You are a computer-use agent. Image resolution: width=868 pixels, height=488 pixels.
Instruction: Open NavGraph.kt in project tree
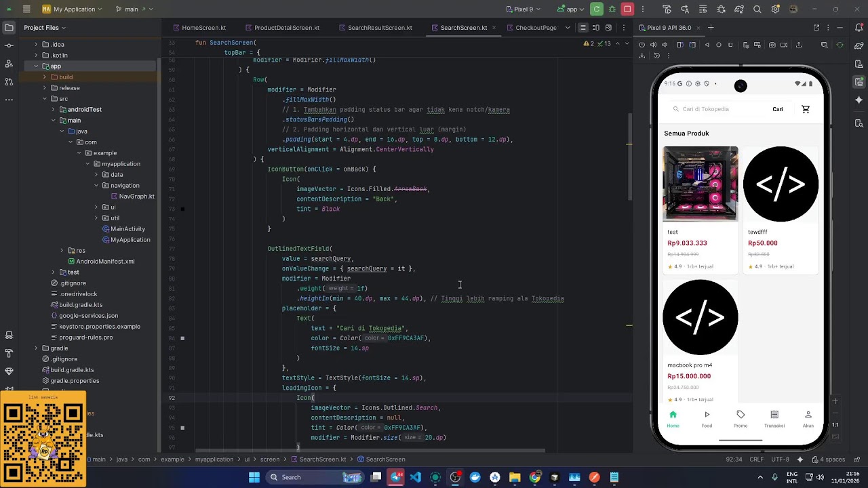coord(132,197)
